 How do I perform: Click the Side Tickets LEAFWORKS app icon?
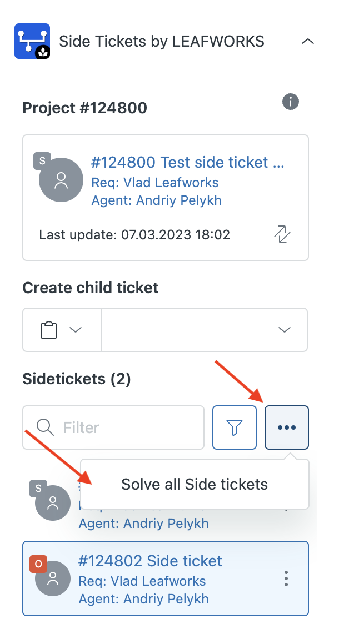[32, 41]
